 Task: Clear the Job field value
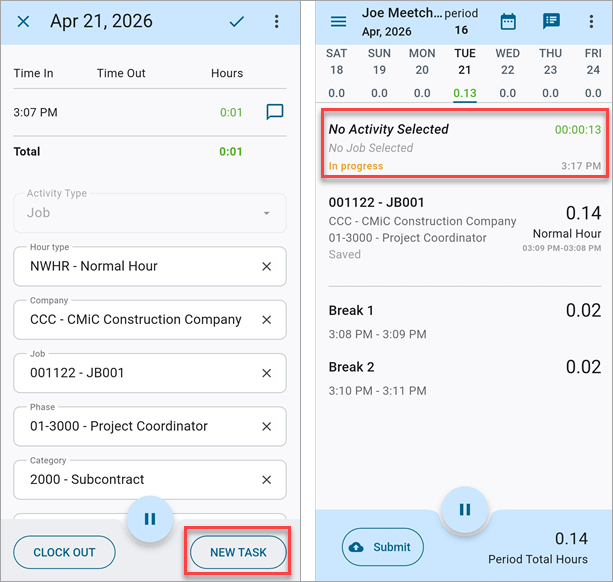267,373
